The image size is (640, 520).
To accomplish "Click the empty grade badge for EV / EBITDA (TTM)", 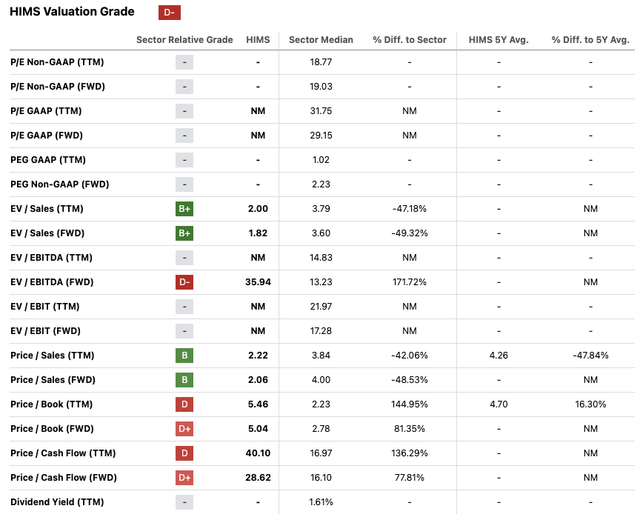I will (x=184, y=258).
